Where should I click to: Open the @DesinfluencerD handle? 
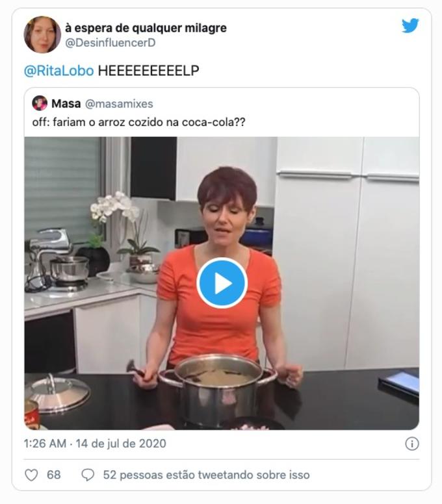(x=110, y=43)
